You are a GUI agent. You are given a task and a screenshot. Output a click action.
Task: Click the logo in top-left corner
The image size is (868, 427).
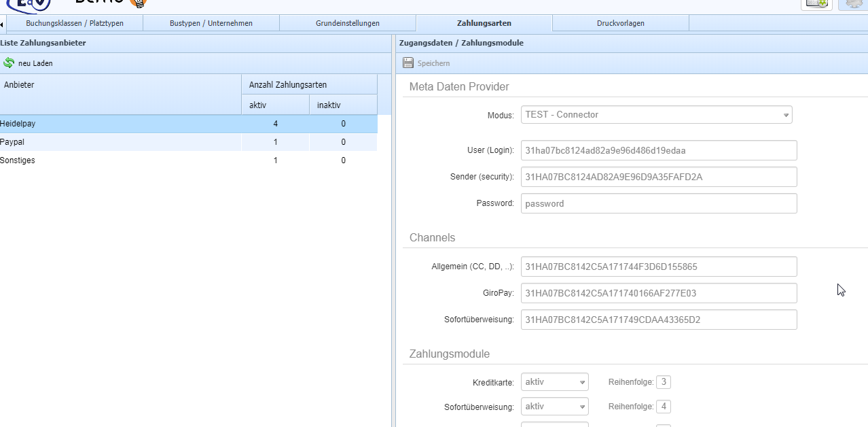point(27,5)
